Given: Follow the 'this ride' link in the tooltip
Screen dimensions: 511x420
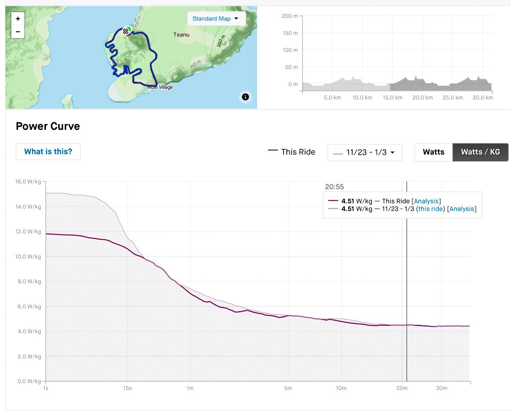Looking at the screenshot, I should tap(431, 209).
